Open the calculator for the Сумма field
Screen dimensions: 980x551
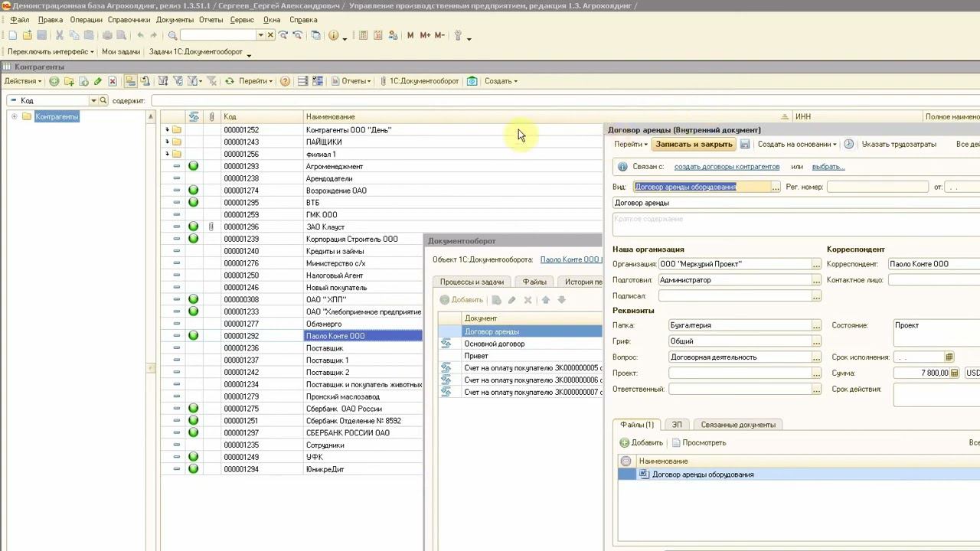point(955,373)
